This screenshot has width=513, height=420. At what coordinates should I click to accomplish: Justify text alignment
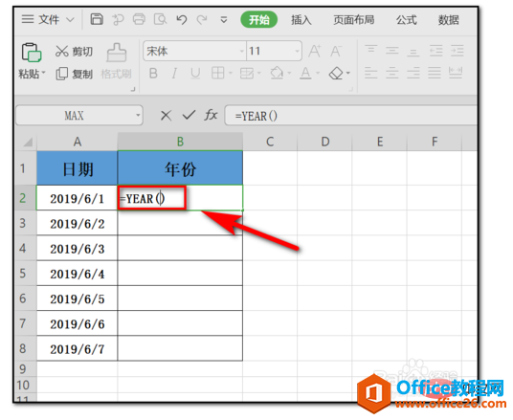point(435,73)
